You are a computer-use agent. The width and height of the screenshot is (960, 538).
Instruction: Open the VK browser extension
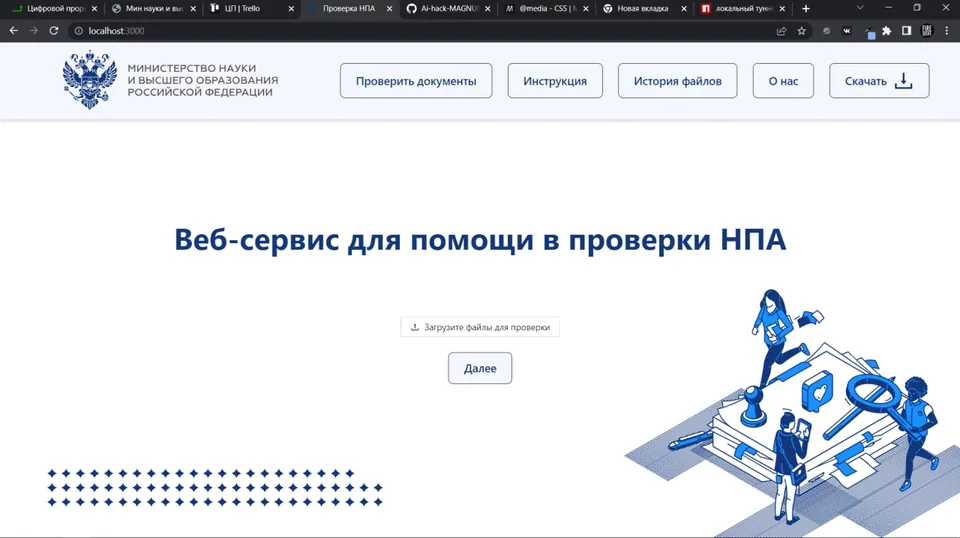(x=847, y=31)
